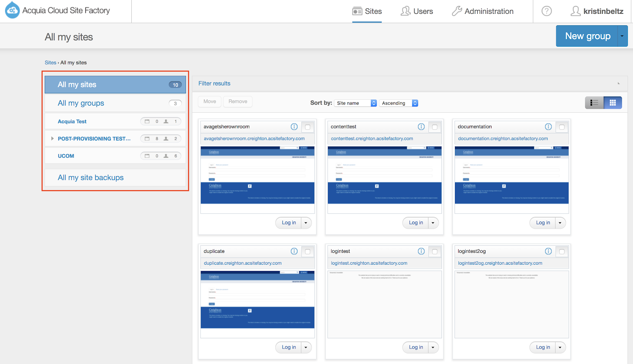Open info icon for documentation site
This screenshot has height=364, width=633.
[548, 127]
